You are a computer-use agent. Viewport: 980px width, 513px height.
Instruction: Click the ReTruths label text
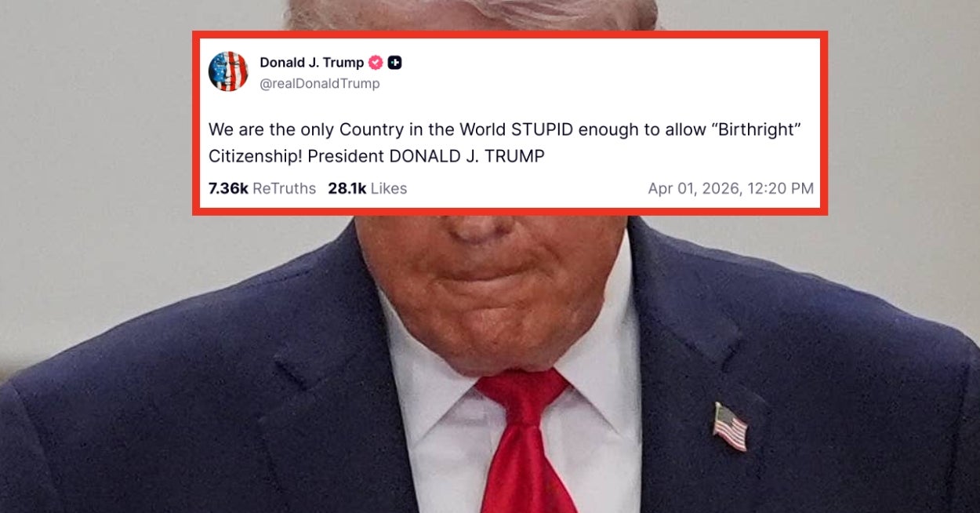[284, 188]
